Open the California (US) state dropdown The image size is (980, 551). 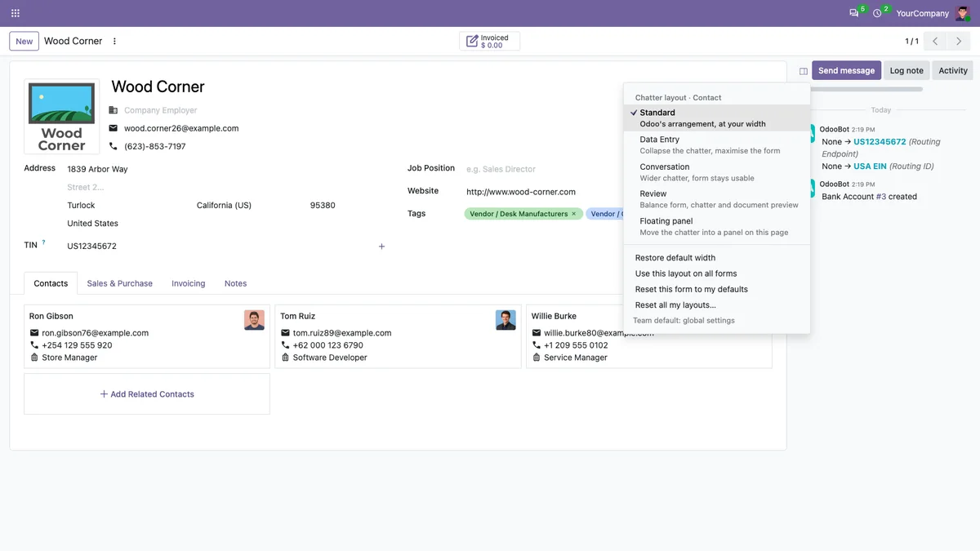pos(249,206)
